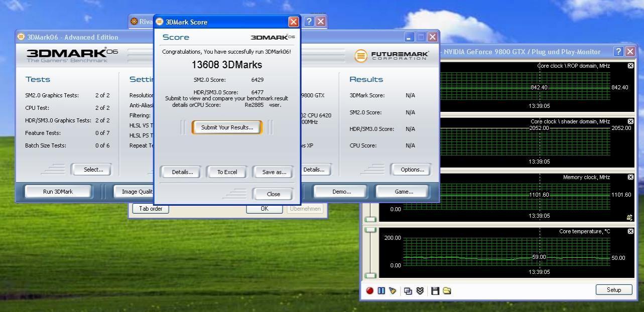This screenshot has height=312, width=644.
Task: Click the help button of hardware monitor window
Action: [x=618, y=51]
